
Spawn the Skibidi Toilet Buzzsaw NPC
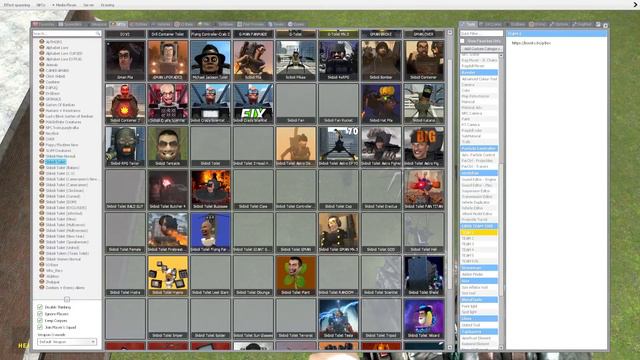[210, 189]
